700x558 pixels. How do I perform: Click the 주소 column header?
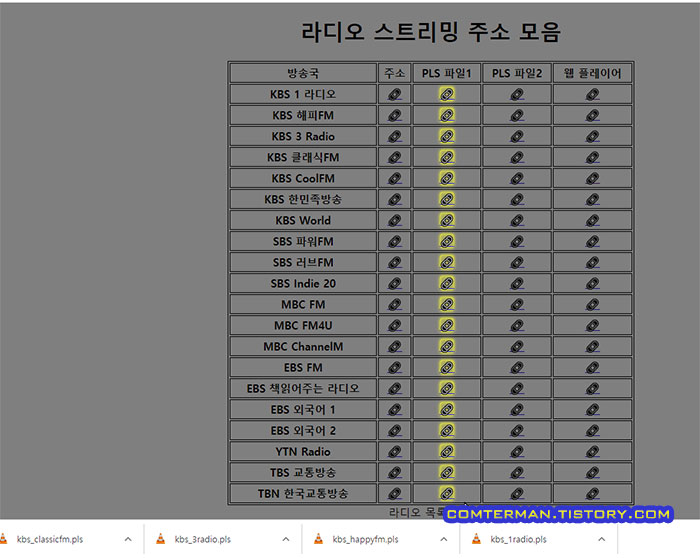395,73
